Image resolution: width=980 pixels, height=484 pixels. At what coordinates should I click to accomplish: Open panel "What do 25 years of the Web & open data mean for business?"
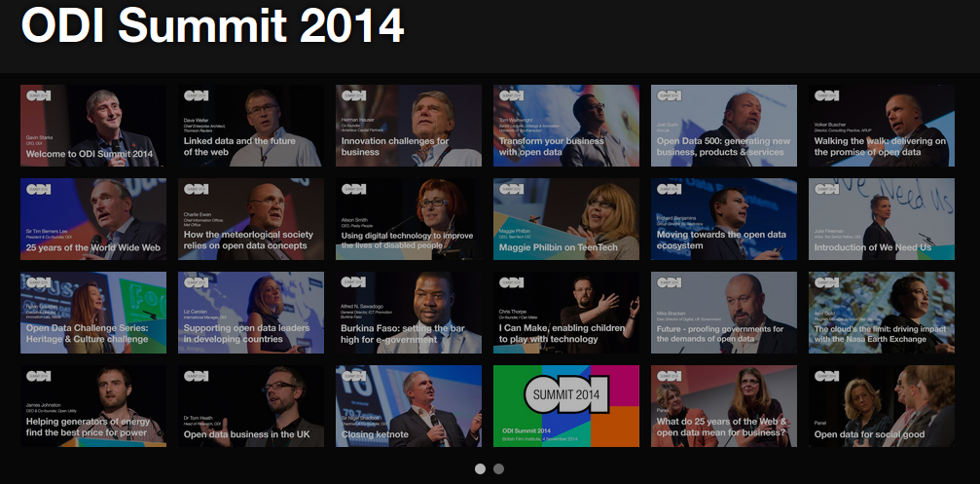724,406
